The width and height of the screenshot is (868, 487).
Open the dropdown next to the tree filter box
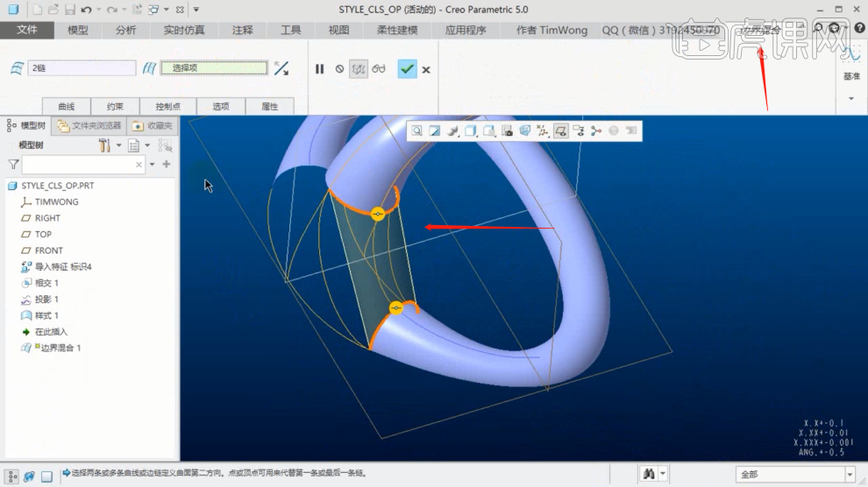153,164
